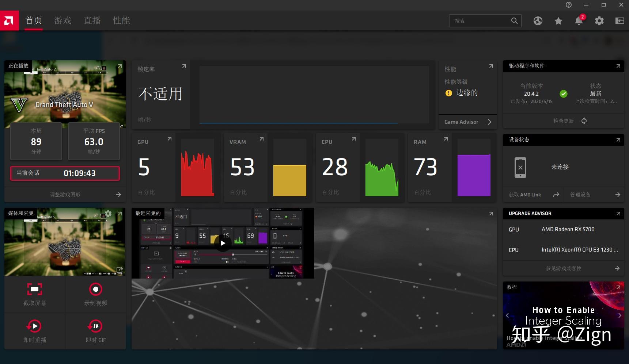Viewport: 629px width, 364px height.
Task: Click the 未连接 device status text
Action: point(560,167)
